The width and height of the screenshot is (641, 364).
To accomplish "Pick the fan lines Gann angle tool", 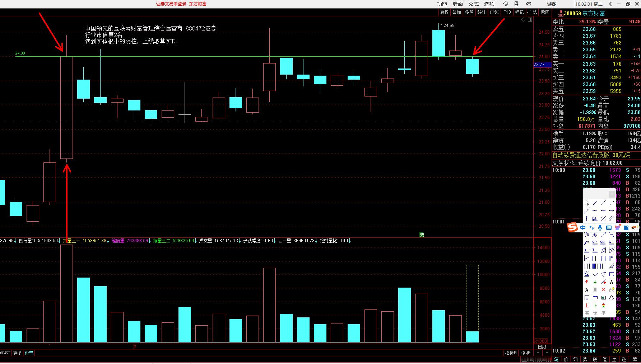I will click(x=587, y=274).
